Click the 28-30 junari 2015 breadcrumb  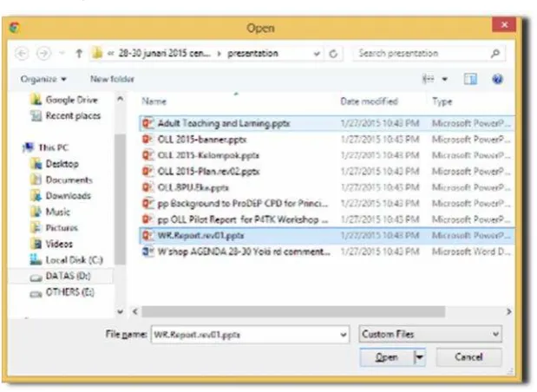coord(164,54)
